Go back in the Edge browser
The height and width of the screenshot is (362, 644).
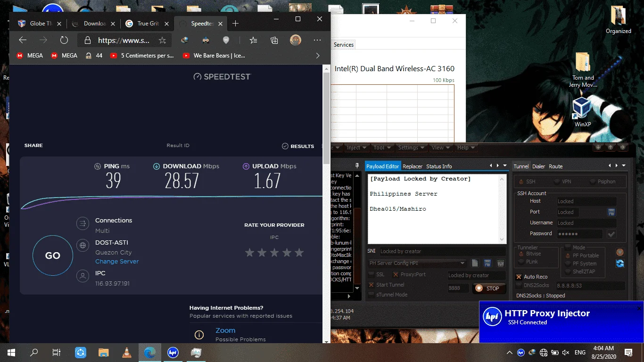pyautogui.click(x=22, y=40)
